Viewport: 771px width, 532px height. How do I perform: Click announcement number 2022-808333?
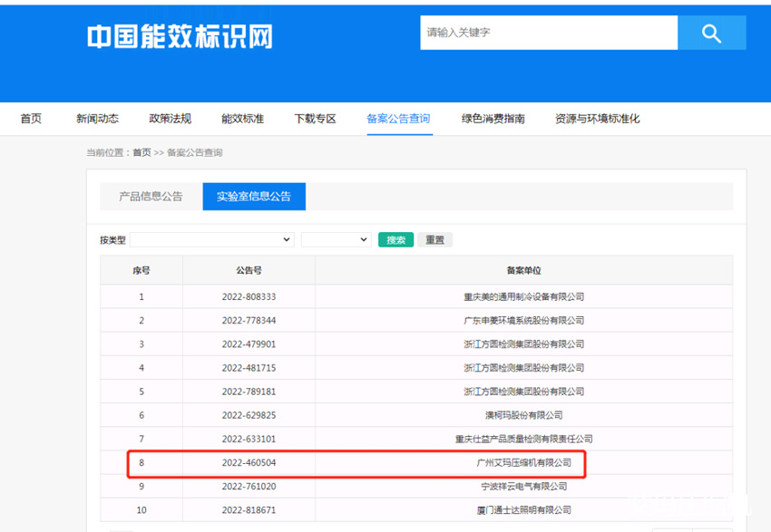click(x=249, y=297)
